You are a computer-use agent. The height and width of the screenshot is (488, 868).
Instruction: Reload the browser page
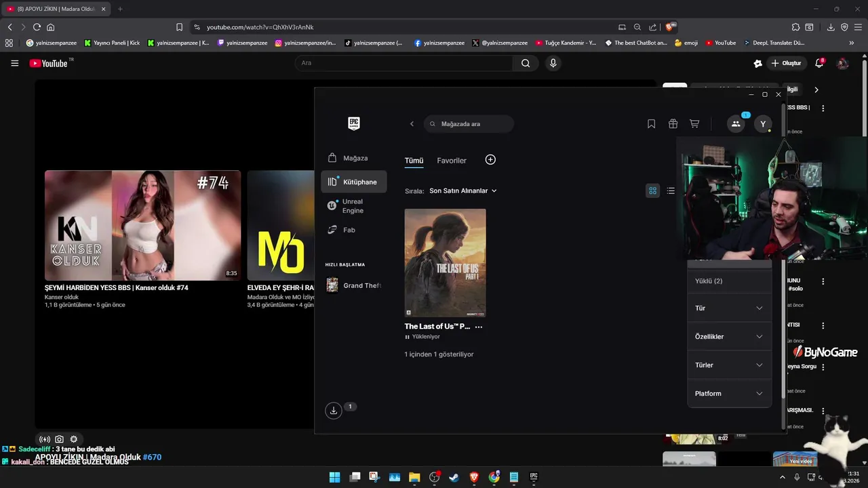point(37,27)
